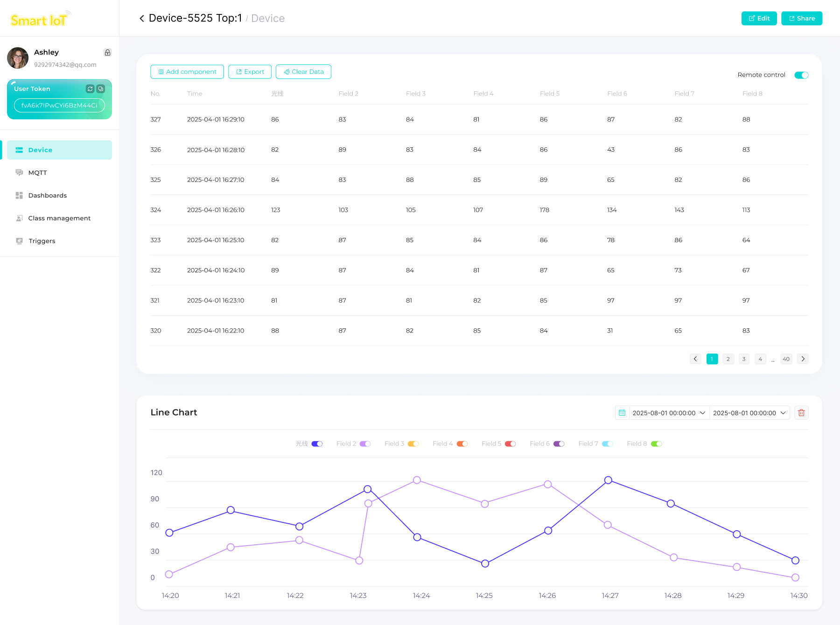The image size is (840, 625).
Task: Copy the User Token
Action: tap(101, 89)
